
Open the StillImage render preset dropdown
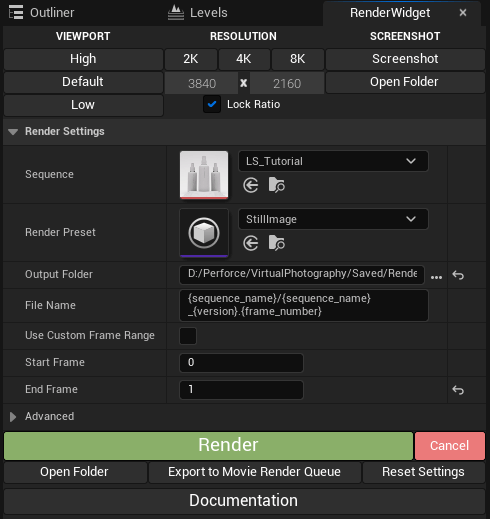(x=333, y=219)
